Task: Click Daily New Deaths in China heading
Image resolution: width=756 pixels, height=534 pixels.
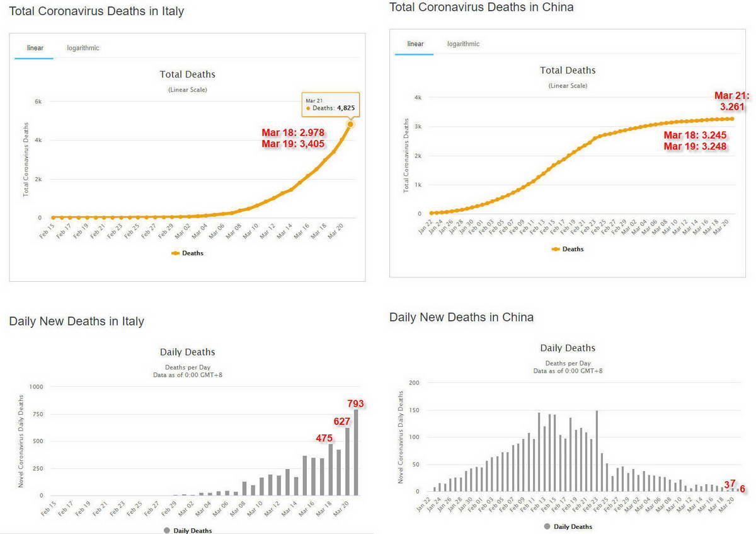Action: (x=461, y=317)
